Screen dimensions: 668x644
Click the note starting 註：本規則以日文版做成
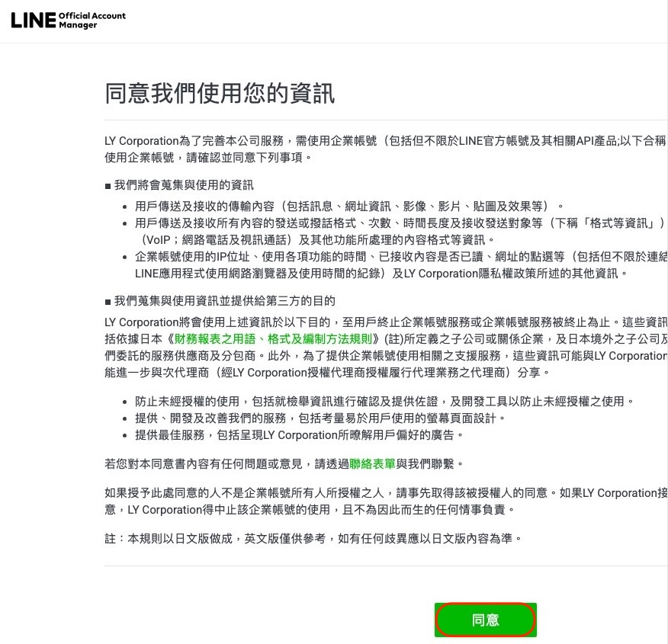tap(313, 538)
